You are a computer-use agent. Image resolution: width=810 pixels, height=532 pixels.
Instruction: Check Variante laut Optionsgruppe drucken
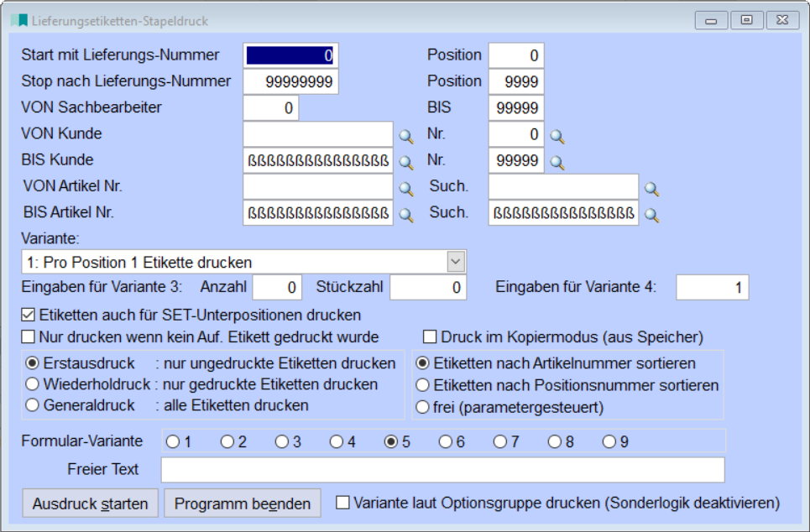pyautogui.click(x=342, y=503)
